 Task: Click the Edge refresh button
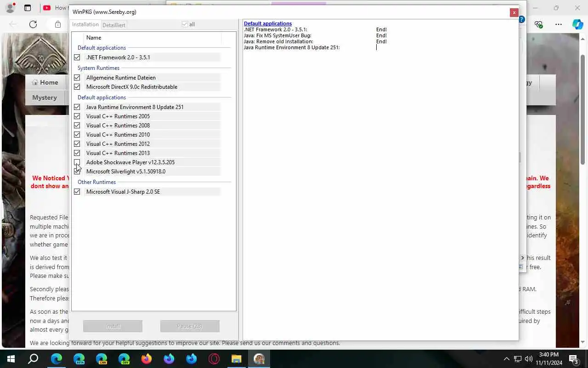pos(33,24)
